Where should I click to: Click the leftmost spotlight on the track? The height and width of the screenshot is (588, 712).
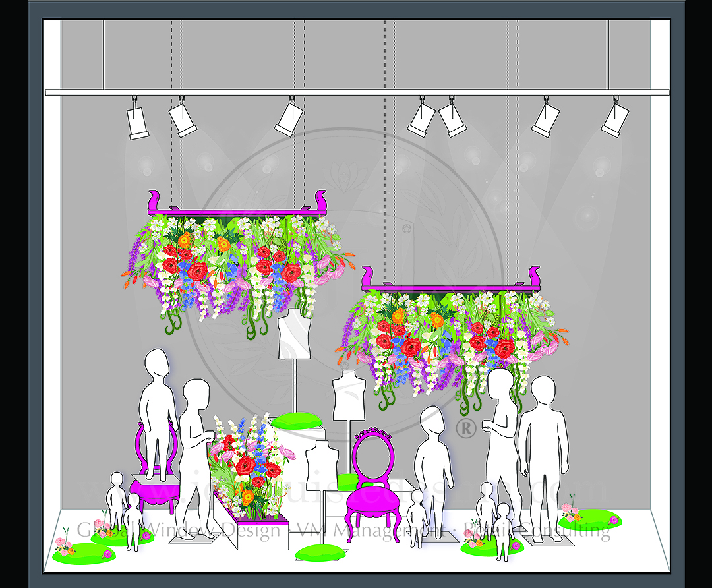coord(138,123)
